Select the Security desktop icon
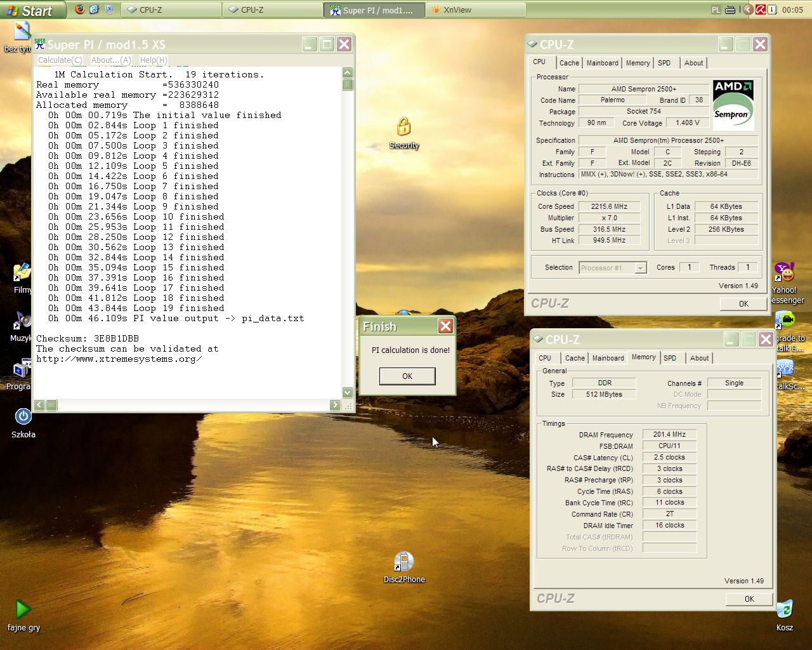The height and width of the screenshot is (650, 812). [404, 133]
